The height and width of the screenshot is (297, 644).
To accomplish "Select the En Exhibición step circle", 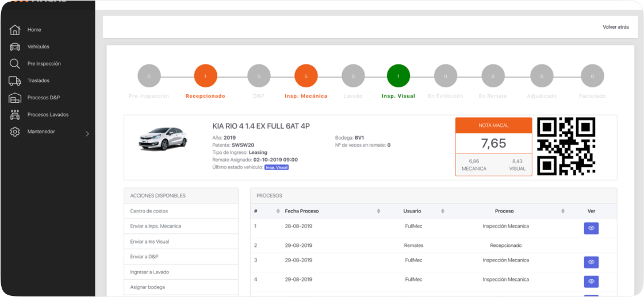I will 446,76.
